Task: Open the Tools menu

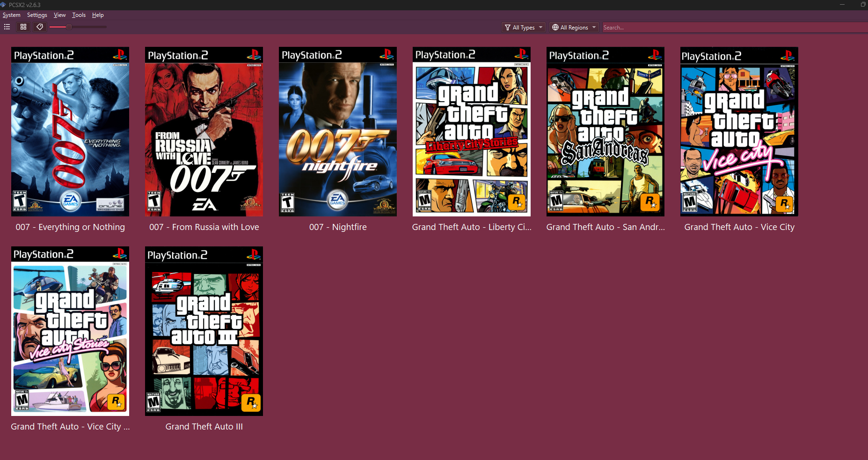Action: (x=79, y=15)
